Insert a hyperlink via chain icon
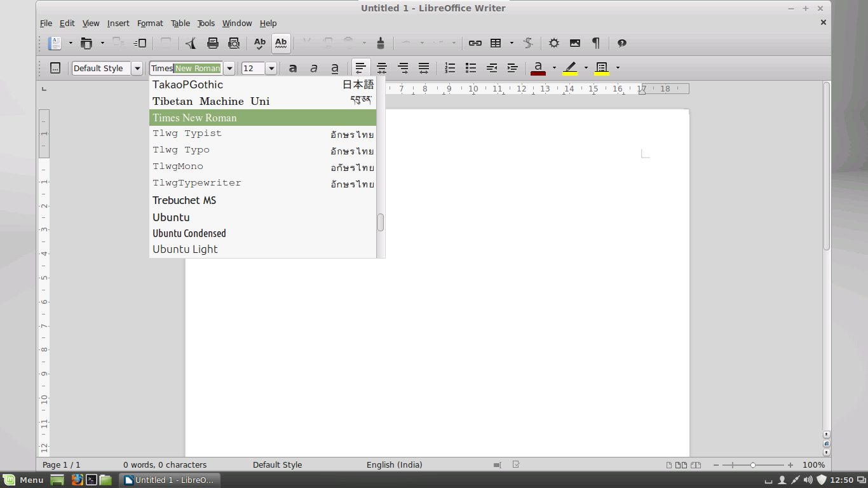Screen dimensions: 868x488 475,43
